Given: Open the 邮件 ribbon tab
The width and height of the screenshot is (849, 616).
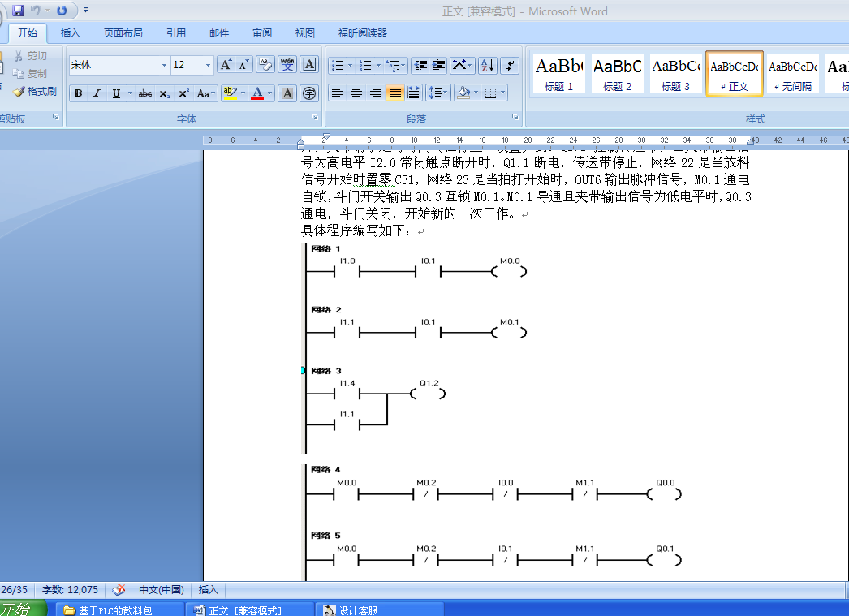Looking at the screenshot, I should click(x=219, y=33).
